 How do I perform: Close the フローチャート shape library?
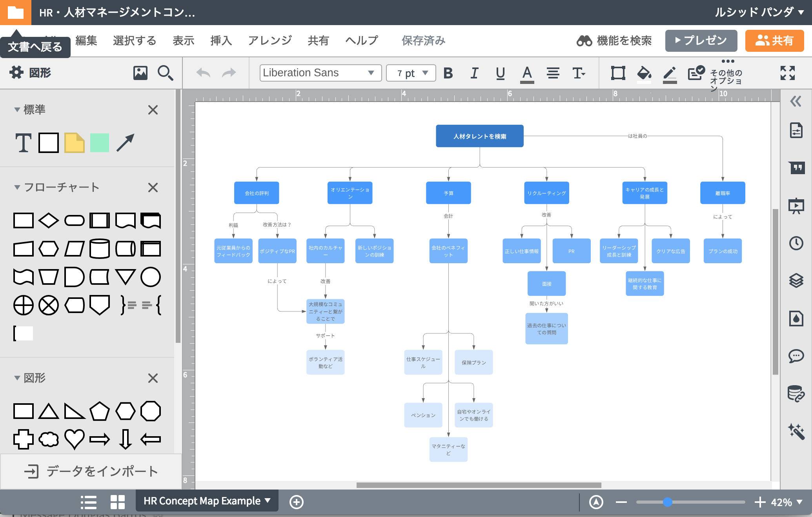[153, 188]
